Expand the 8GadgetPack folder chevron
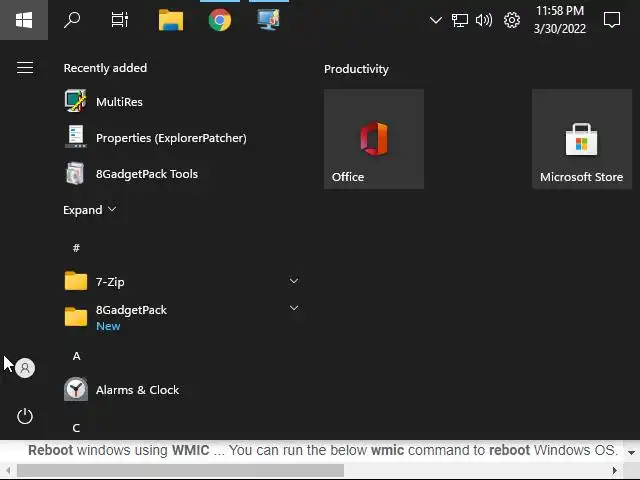Viewport: 640px width, 480px height. 293,308
